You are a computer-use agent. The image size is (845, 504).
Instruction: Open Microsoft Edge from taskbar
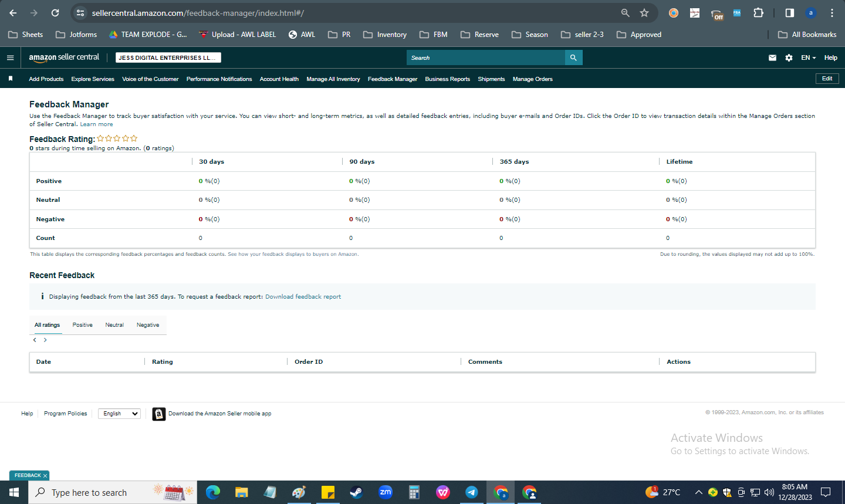click(212, 492)
